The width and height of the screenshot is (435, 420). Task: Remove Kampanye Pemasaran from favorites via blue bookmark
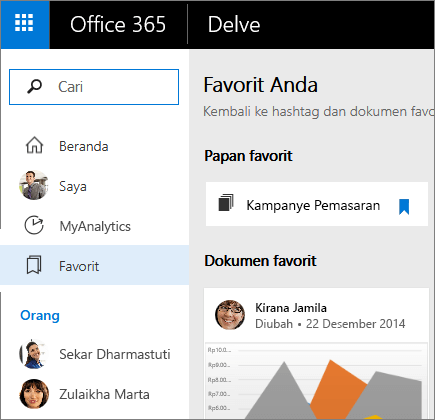pos(404,207)
